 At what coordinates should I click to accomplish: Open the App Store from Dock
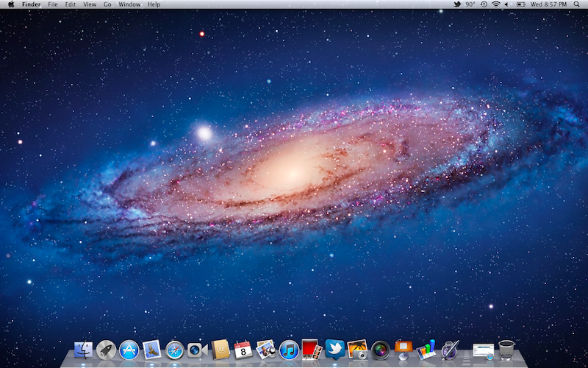point(129,350)
